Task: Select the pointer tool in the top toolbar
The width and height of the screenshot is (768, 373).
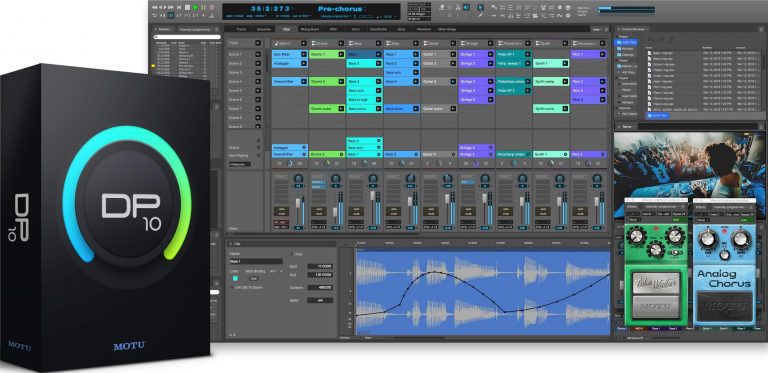Action: [480, 7]
